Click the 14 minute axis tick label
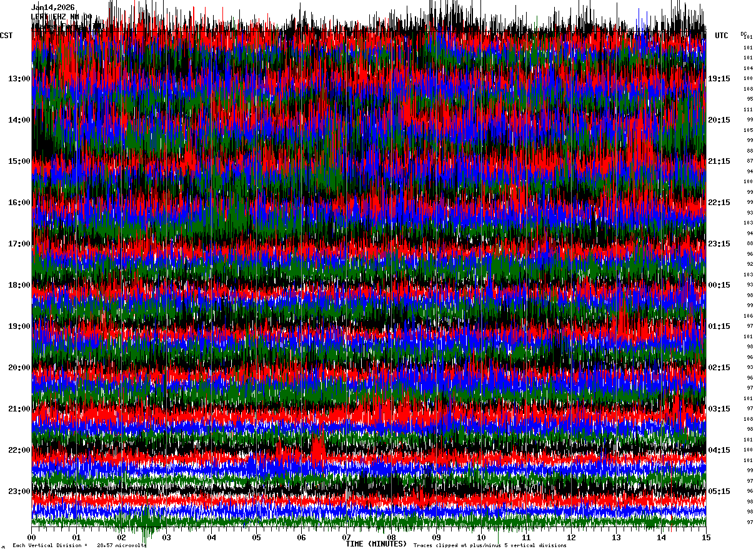756x554 pixels. click(x=662, y=537)
